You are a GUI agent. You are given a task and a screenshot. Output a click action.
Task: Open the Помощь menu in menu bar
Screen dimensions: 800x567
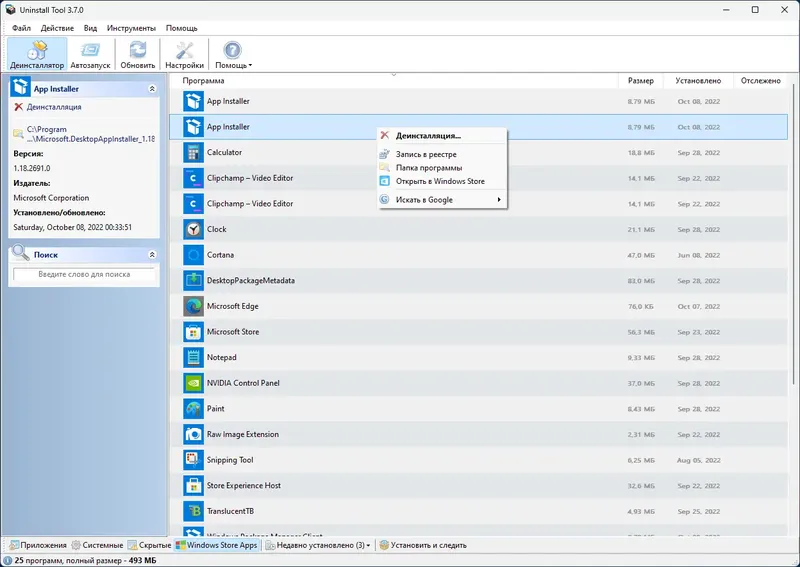point(182,28)
